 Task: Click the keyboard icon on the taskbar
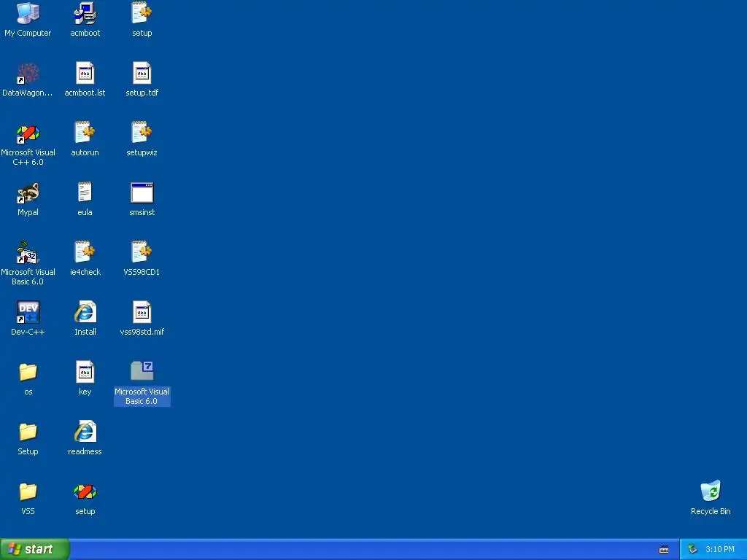tap(664, 550)
